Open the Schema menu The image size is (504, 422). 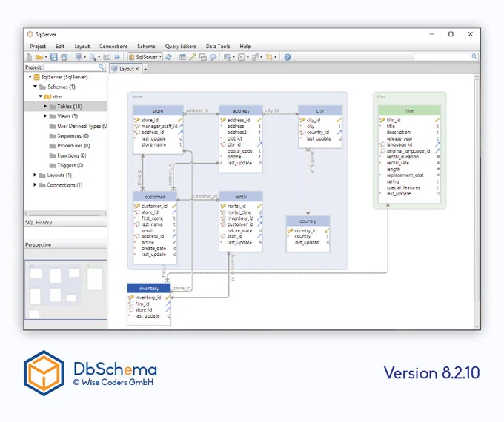(146, 47)
